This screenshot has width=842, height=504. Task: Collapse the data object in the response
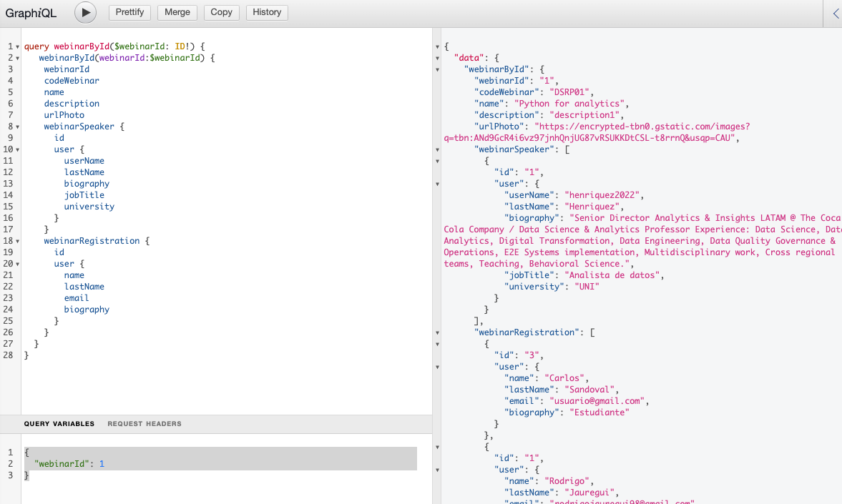coord(437,57)
